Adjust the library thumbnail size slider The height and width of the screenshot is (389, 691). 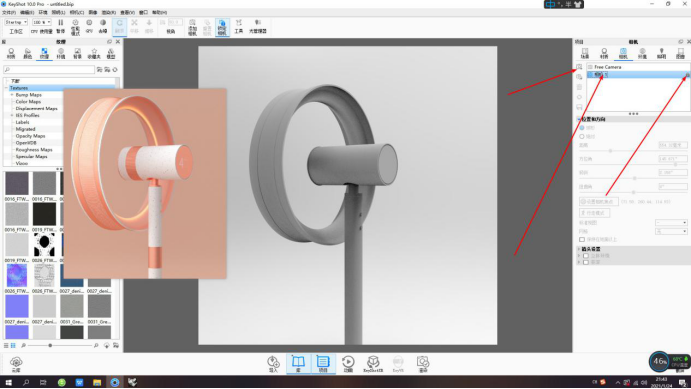(x=50, y=345)
